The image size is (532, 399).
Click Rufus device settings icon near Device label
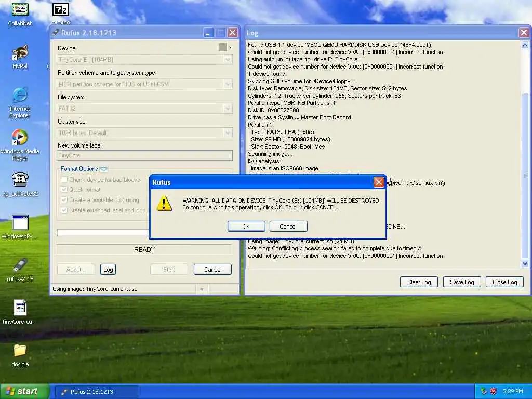(223, 47)
